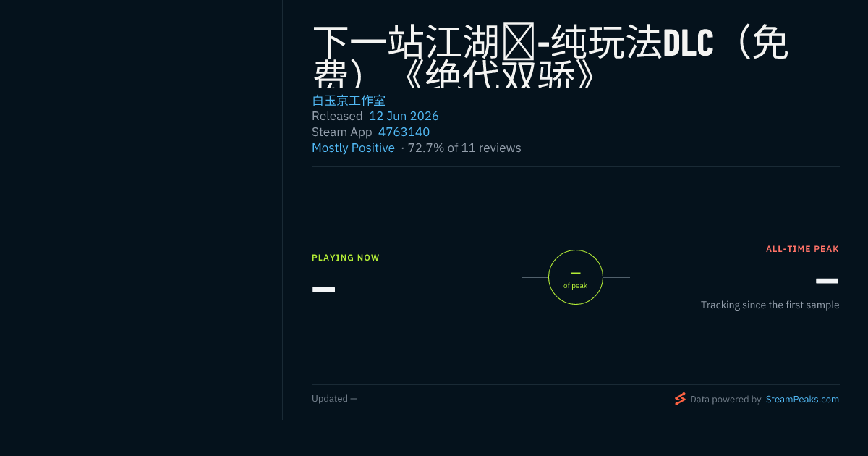Screen dimensions: 868x456
Task: Click the 'Released' field label
Action: (x=337, y=116)
